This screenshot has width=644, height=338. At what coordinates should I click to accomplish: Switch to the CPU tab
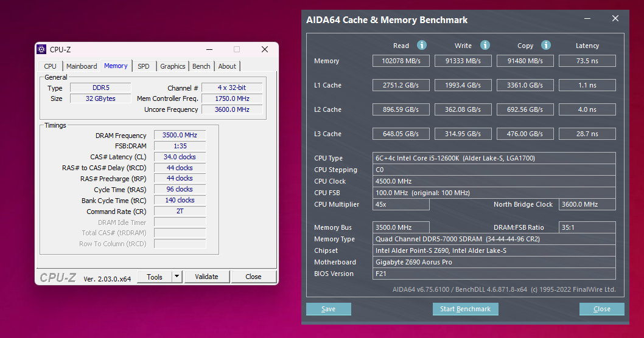pyautogui.click(x=51, y=66)
